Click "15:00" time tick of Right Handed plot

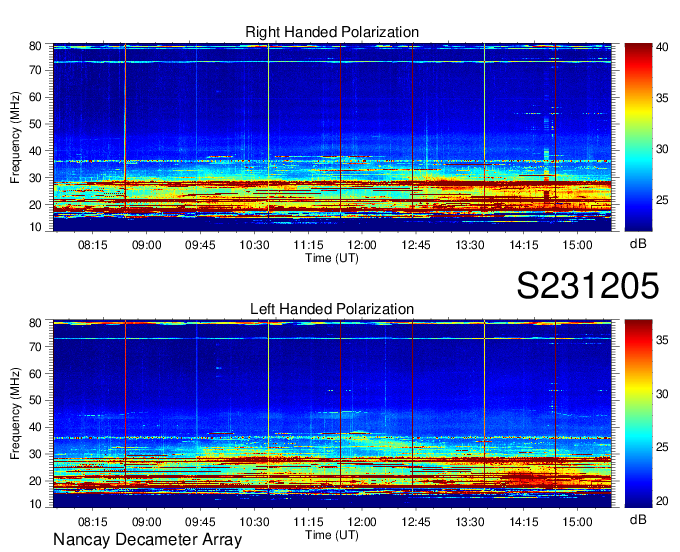pos(577,245)
